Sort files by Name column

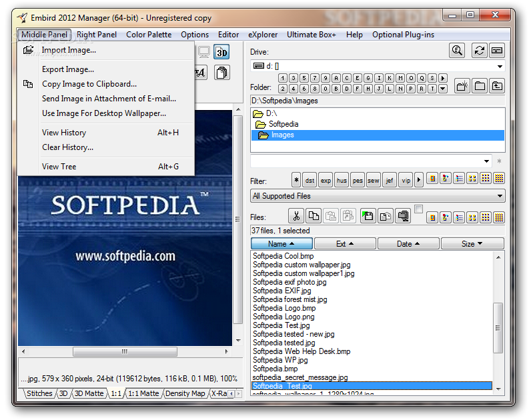[282, 243]
